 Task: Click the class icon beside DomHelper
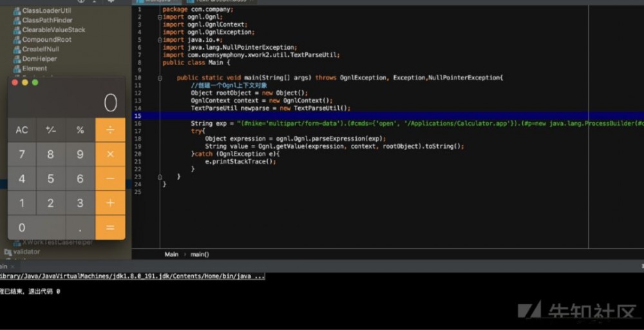click(x=17, y=59)
